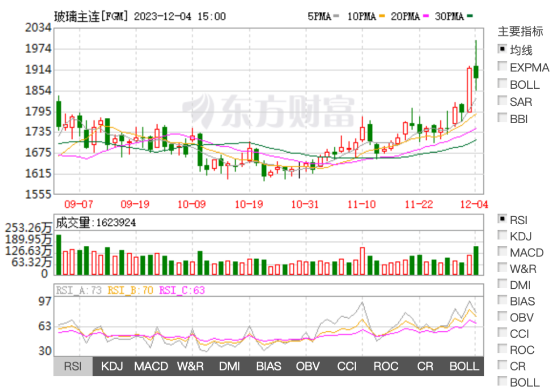Open the MACD tab in bottom bar
The width and height of the screenshot is (551, 392).
pos(151,366)
